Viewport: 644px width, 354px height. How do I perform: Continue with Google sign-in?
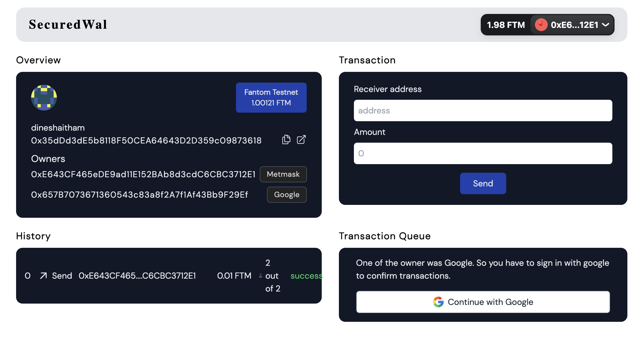[x=490, y=302]
